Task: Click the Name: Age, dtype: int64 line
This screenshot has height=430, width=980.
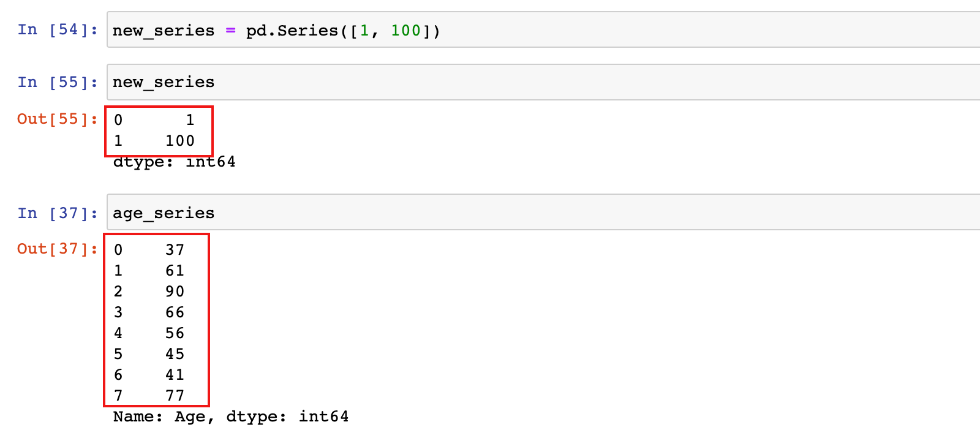Action: [x=231, y=417]
